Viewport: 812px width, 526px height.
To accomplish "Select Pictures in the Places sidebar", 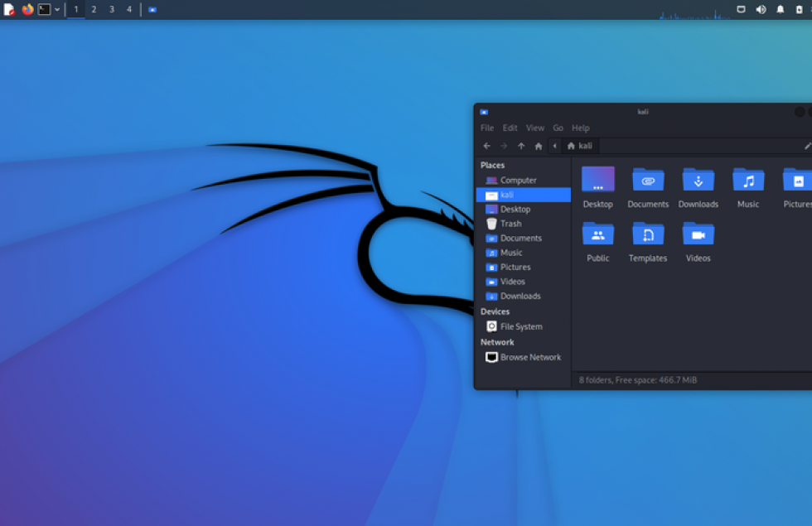I will tap(523, 267).
